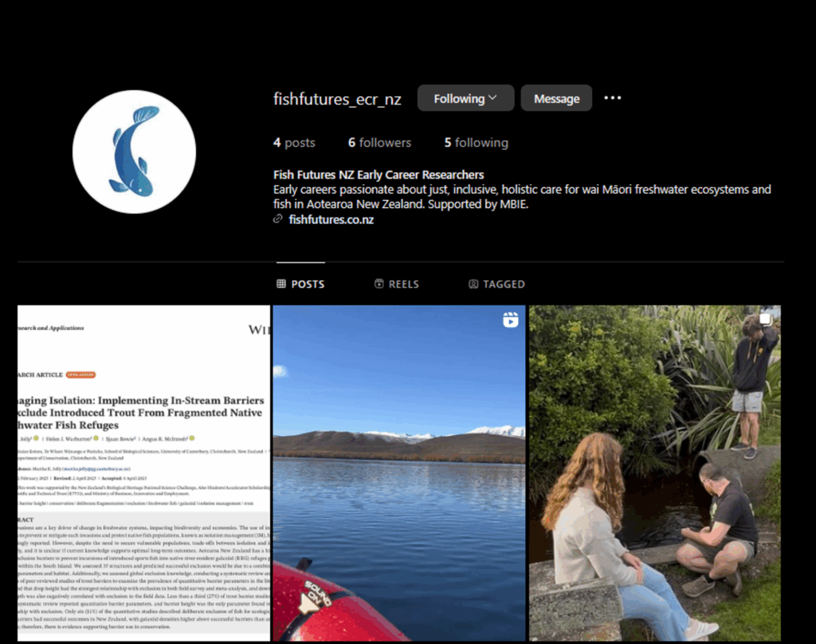
Task: Click the grid icon beside POSTS
Action: 281,284
